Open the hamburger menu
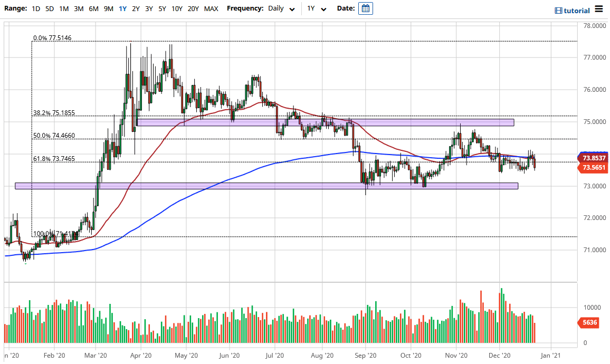The height and width of the screenshot is (364, 610). [x=600, y=9]
